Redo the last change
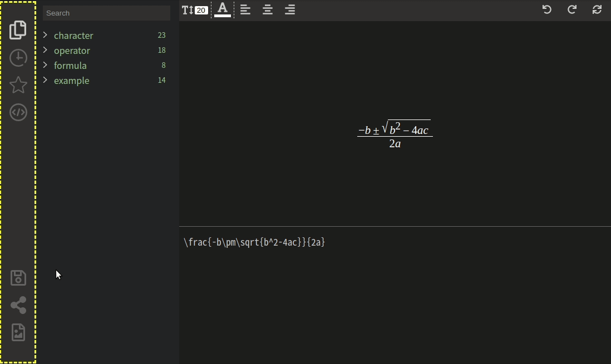The height and width of the screenshot is (364, 611). tap(571, 9)
